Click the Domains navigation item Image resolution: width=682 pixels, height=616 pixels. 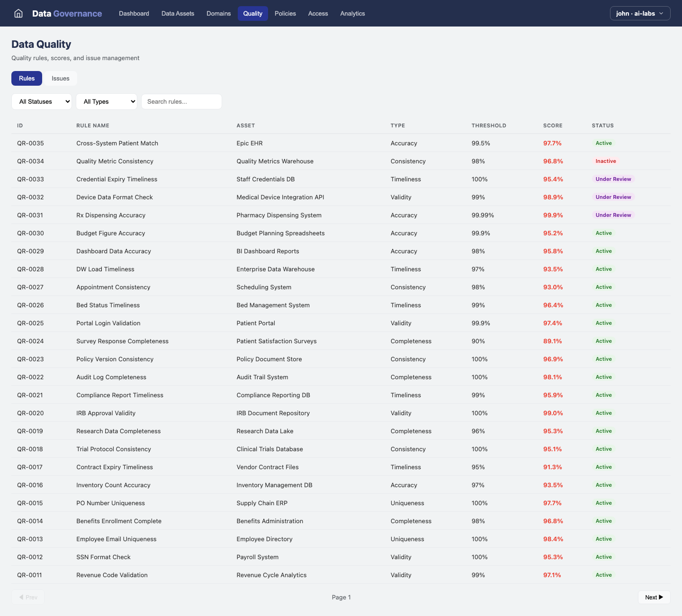(218, 13)
